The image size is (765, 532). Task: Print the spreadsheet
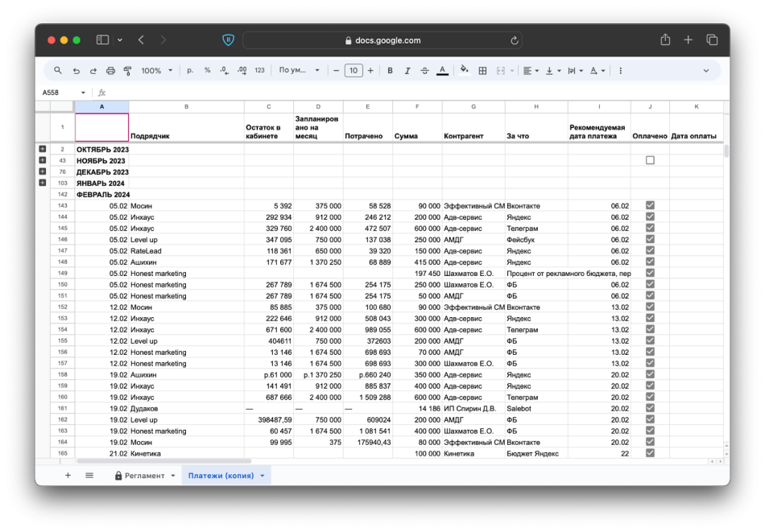(x=111, y=71)
